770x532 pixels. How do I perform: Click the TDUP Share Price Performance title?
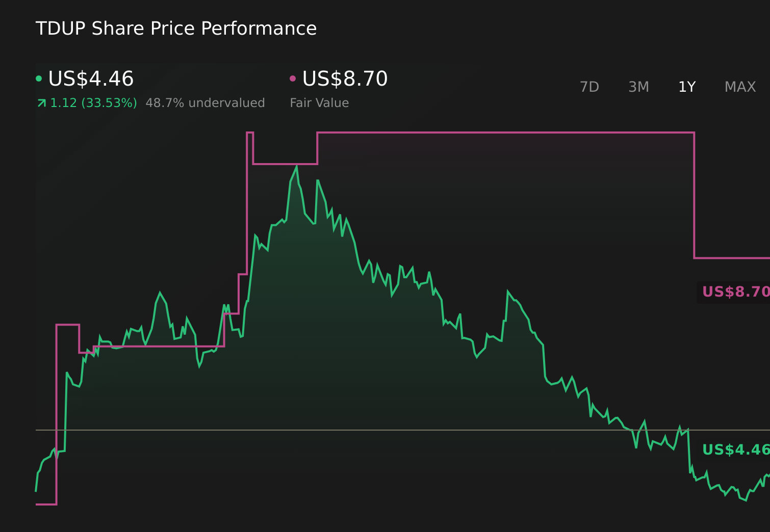tap(176, 29)
